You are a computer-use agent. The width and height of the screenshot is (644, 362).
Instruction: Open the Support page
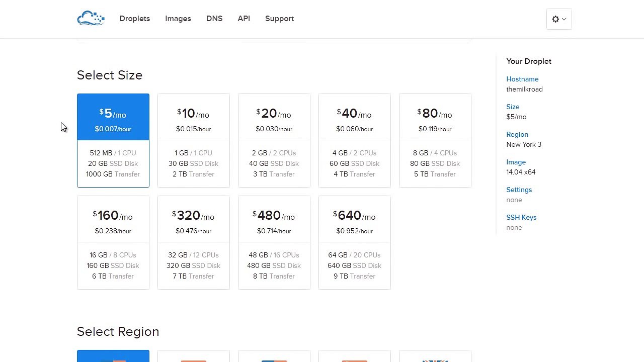279,19
